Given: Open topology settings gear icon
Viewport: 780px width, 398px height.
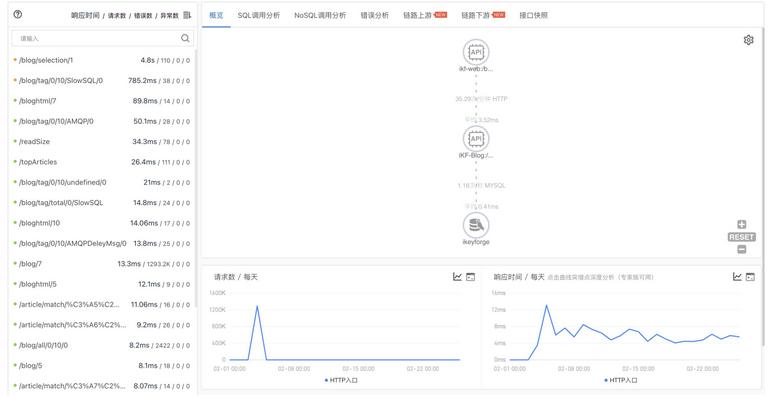Looking at the screenshot, I should pos(749,40).
